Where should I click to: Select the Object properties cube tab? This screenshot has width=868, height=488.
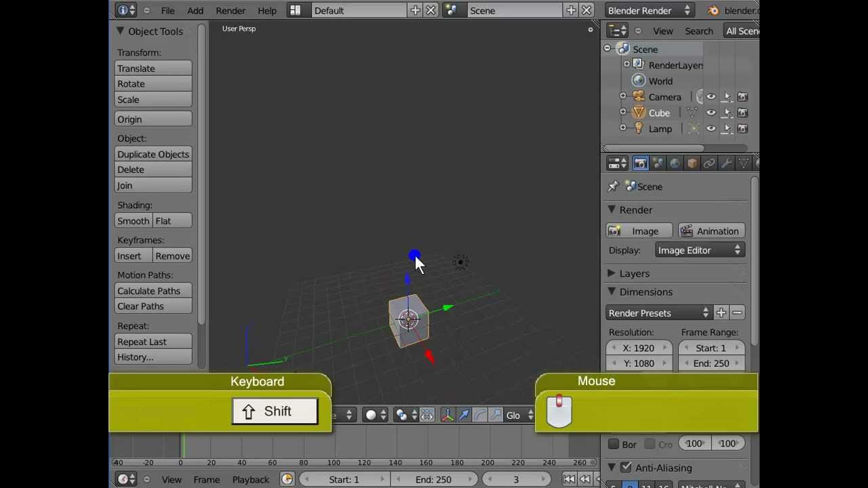click(692, 163)
